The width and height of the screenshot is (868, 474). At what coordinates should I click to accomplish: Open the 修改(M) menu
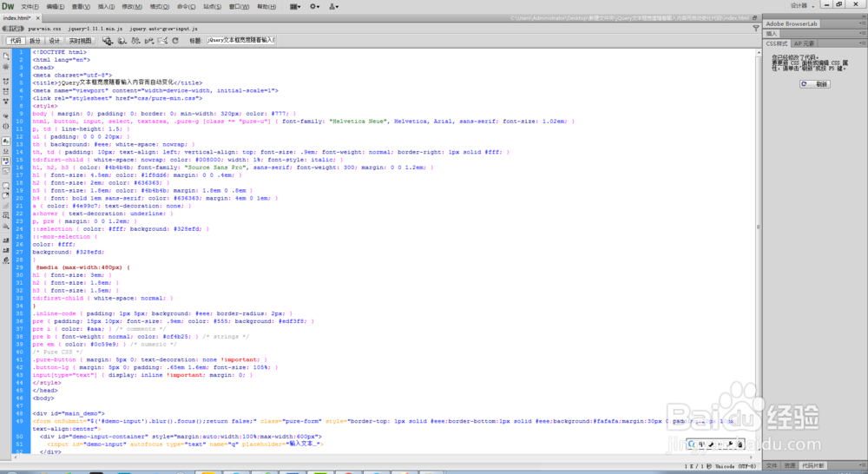pyautogui.click(x=132, y=7)
